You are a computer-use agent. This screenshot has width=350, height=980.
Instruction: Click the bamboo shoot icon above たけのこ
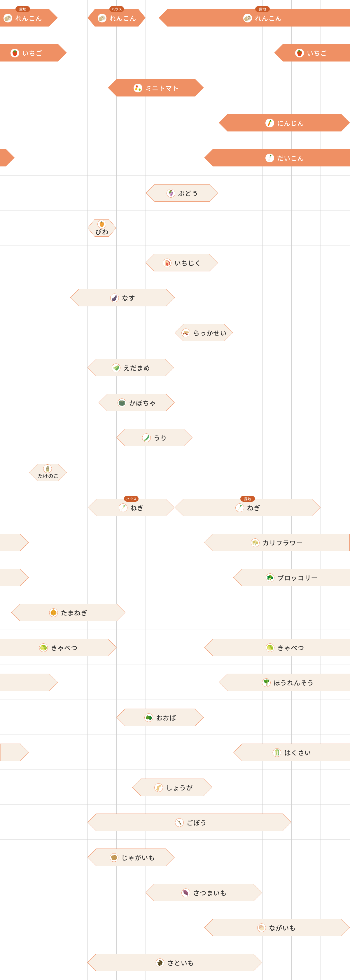point(48,468)
